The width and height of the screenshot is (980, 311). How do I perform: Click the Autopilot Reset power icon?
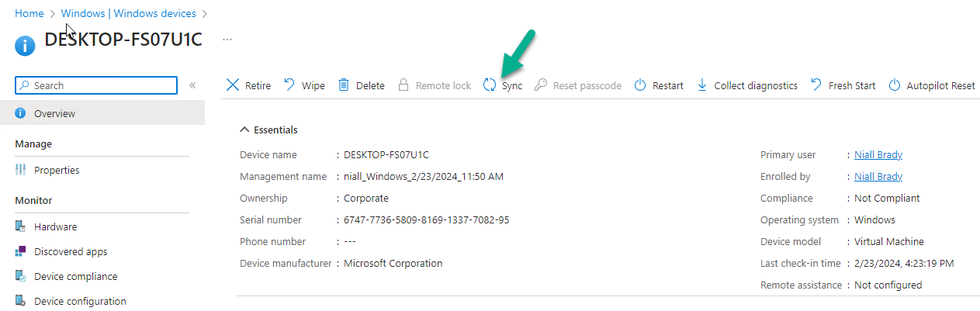[x=895, y=85]
